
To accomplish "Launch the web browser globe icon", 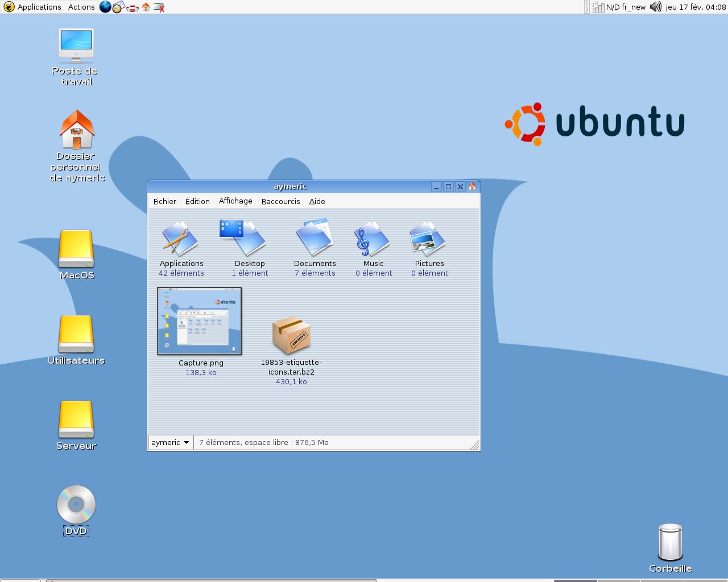I will click(x=105, y=7).
